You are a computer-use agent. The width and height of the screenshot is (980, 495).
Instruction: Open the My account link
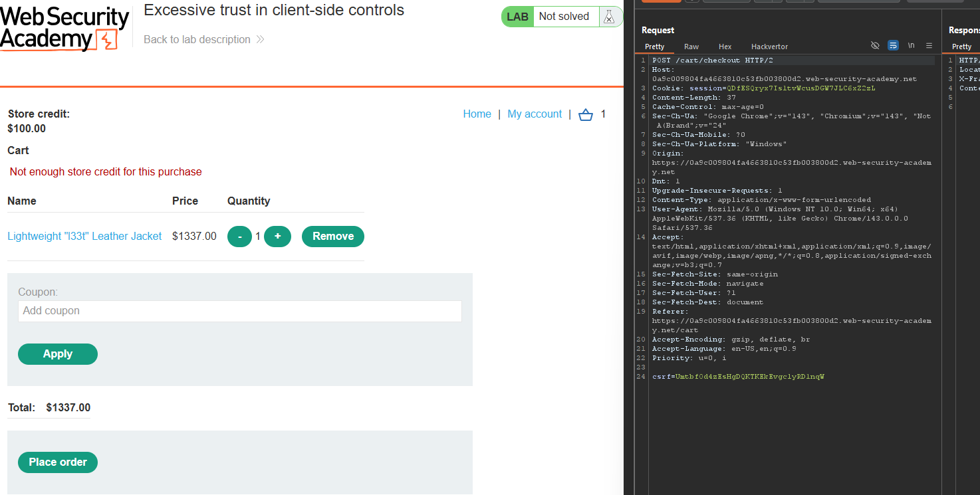(x=535, y=114)
